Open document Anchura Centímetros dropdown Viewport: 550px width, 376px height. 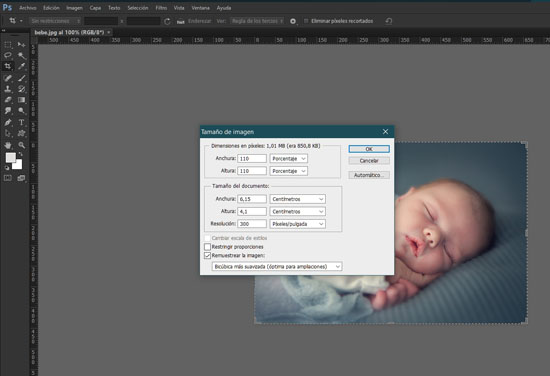297,199
